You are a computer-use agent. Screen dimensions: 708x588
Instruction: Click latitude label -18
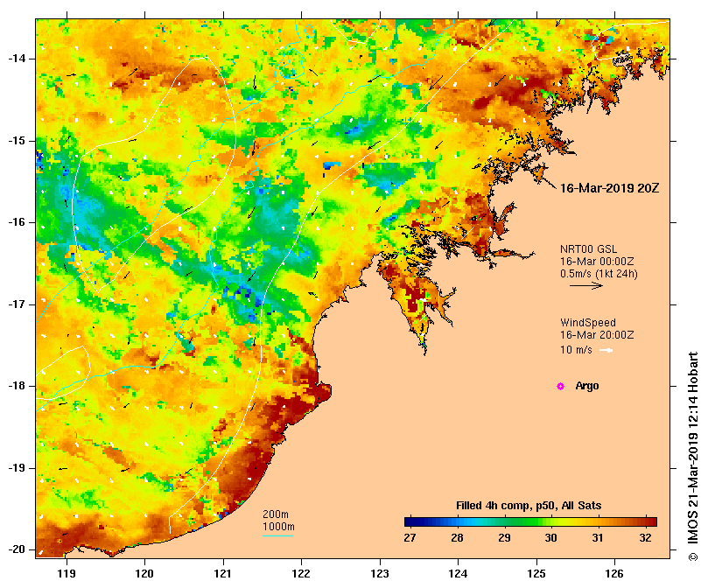17,386
